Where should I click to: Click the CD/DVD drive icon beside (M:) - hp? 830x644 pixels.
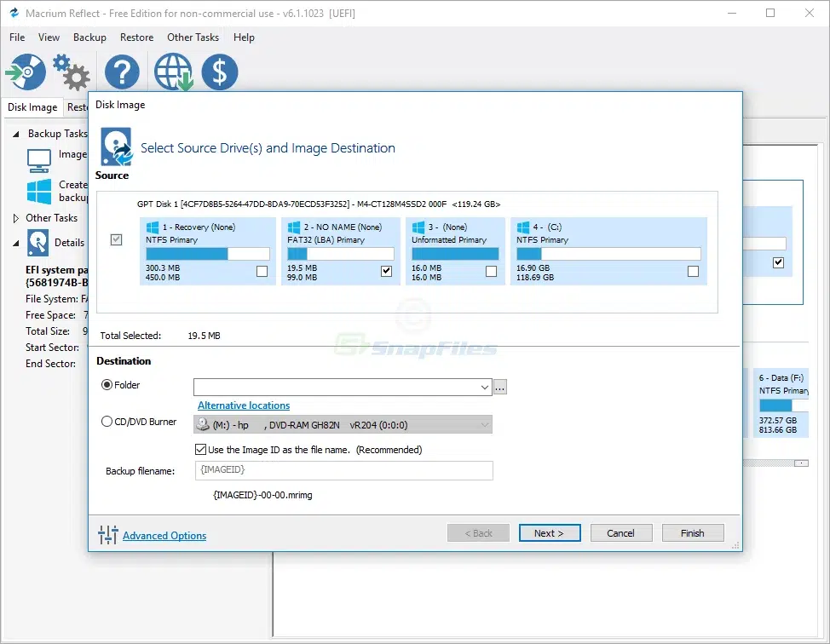203,424
